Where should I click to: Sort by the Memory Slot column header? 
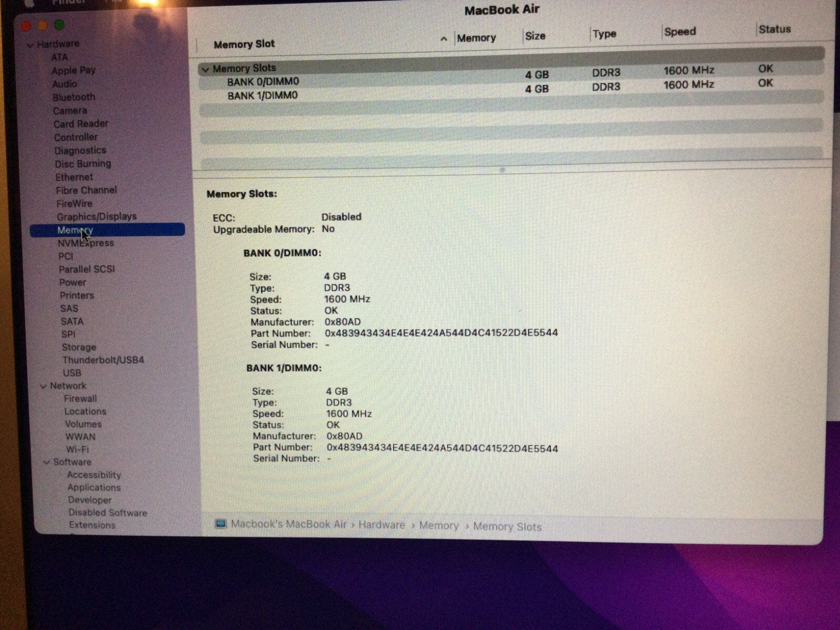pyautogui.click(x=244, y=44)
